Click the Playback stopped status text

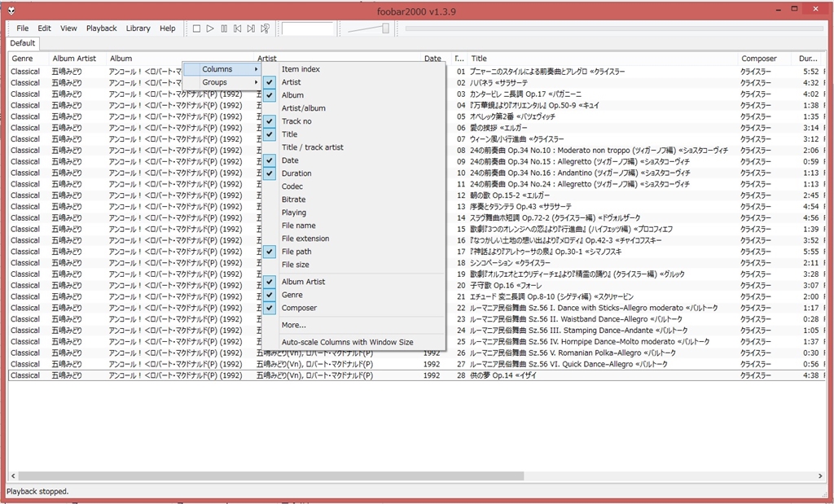tap(37, 491)
